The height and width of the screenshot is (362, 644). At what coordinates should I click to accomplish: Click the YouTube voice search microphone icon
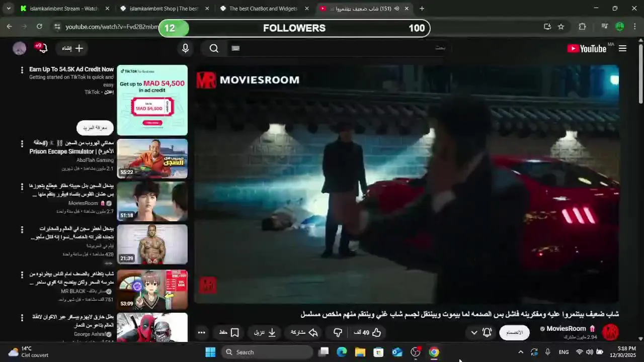pyautogui.click(x=185, y=48)
